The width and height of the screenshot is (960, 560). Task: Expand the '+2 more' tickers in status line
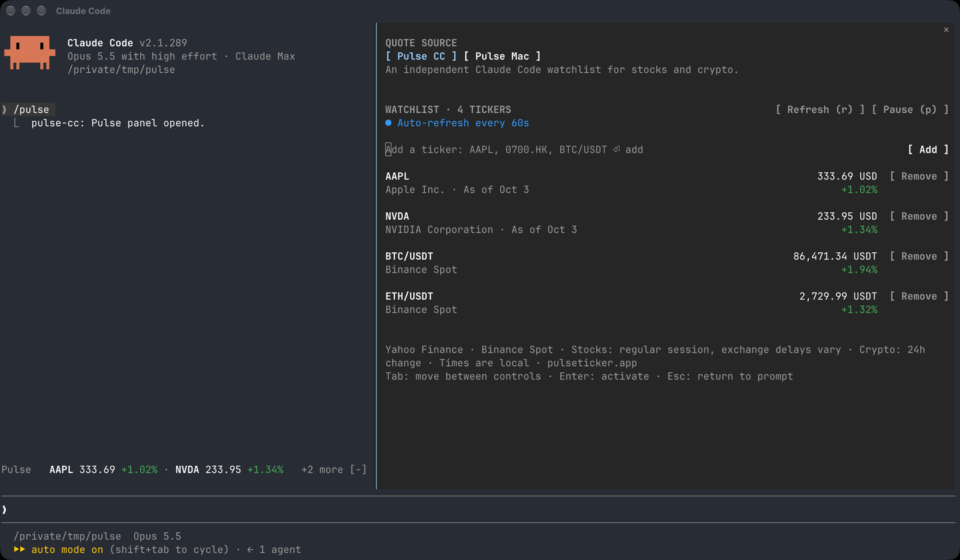[x=322, y=469]
